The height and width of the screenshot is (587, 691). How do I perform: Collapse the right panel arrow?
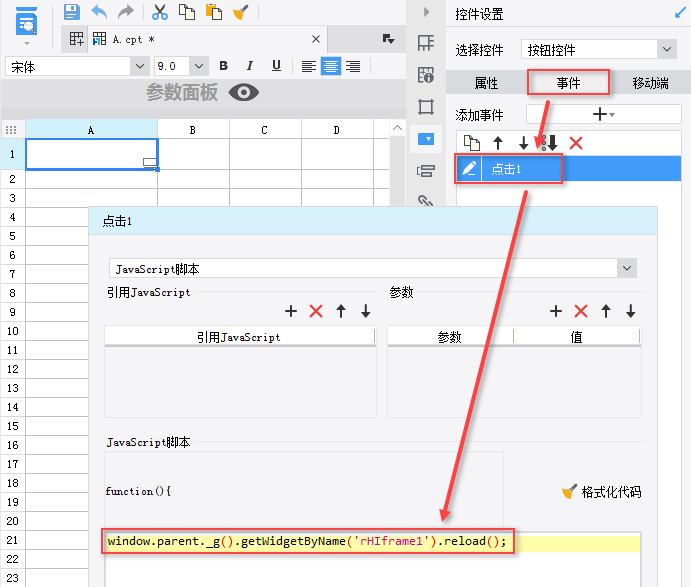(x=426, y=12)
